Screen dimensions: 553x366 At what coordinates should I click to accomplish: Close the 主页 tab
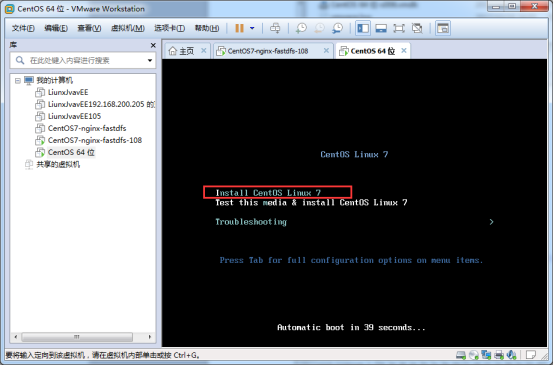[x=203, y=51]
